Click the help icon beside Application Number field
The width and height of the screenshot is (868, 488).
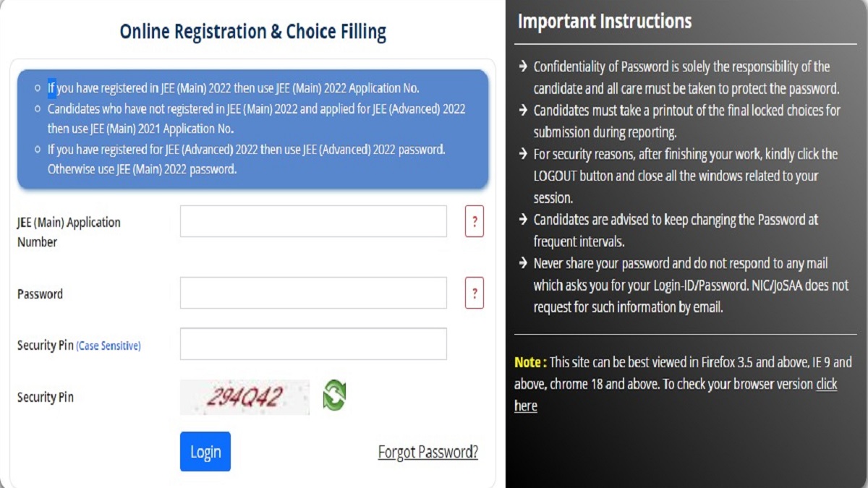[x=474, y=221]
